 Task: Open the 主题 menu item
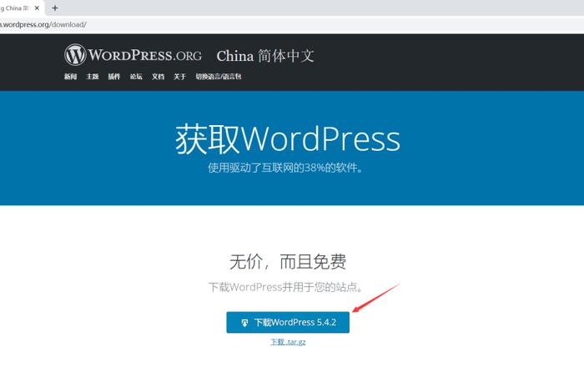(93, 77)
